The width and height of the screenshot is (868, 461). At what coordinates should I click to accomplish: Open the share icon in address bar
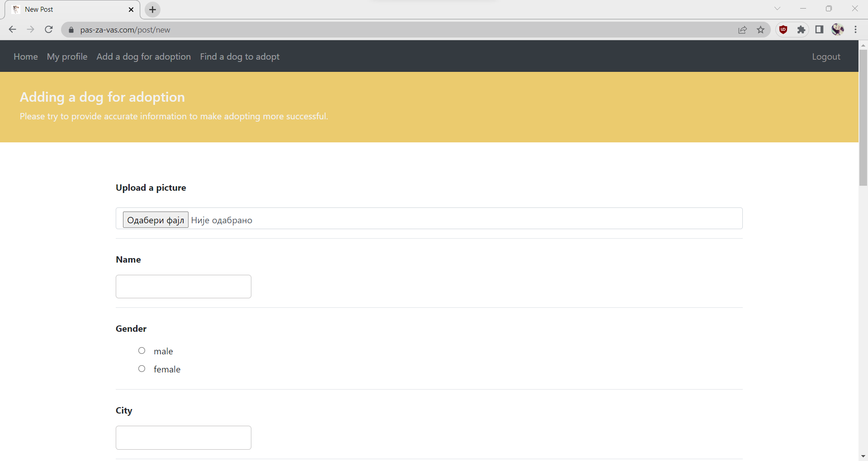click(743, 29)
